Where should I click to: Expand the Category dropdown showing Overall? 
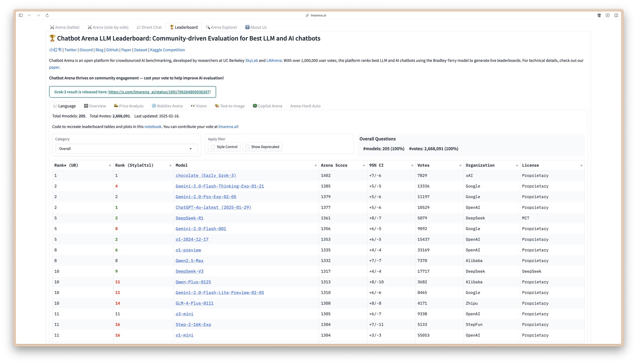[126, 149]
